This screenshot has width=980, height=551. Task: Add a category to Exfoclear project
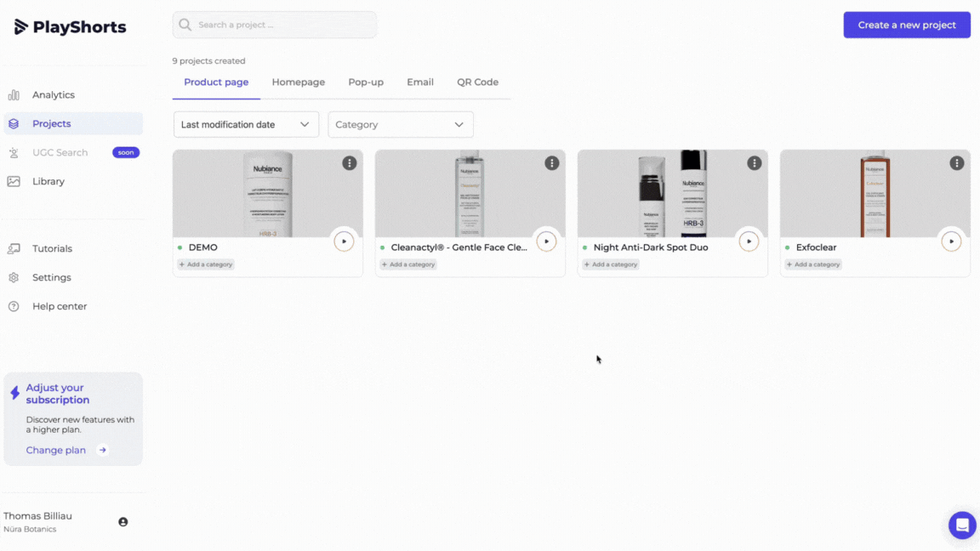(x=813, y=264)
